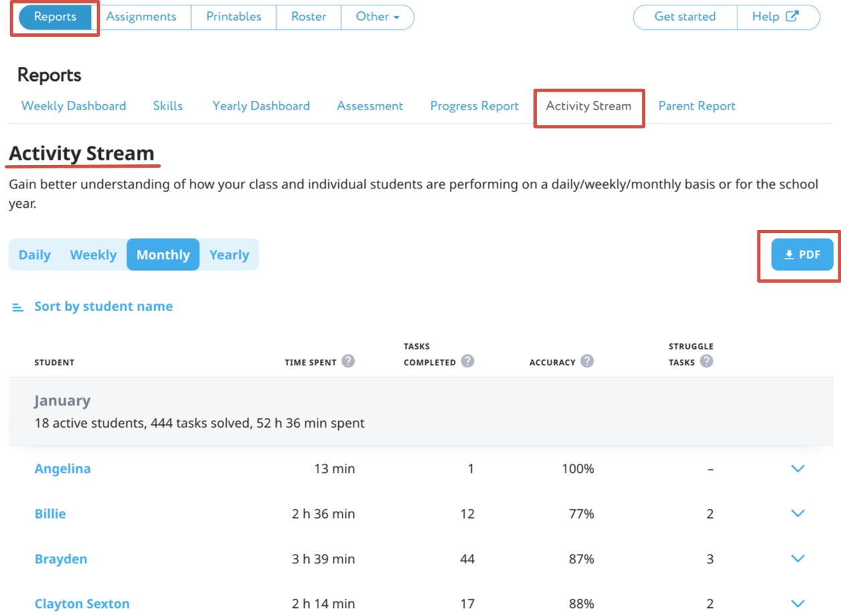This screenshot has width=841, height=616.
Task: Open the Other dropdown menu
Action: [377, 17]
